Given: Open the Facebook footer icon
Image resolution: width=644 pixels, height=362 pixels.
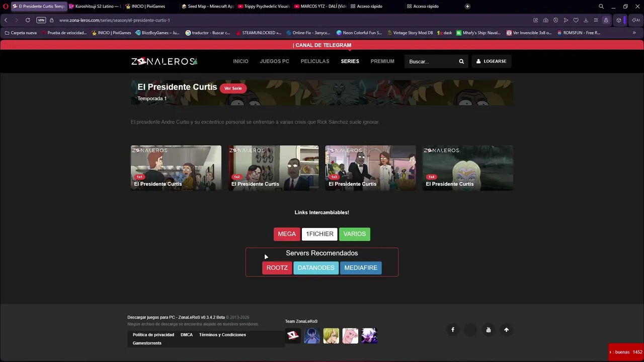Looking at the screenshot, I should click(453, 330).
